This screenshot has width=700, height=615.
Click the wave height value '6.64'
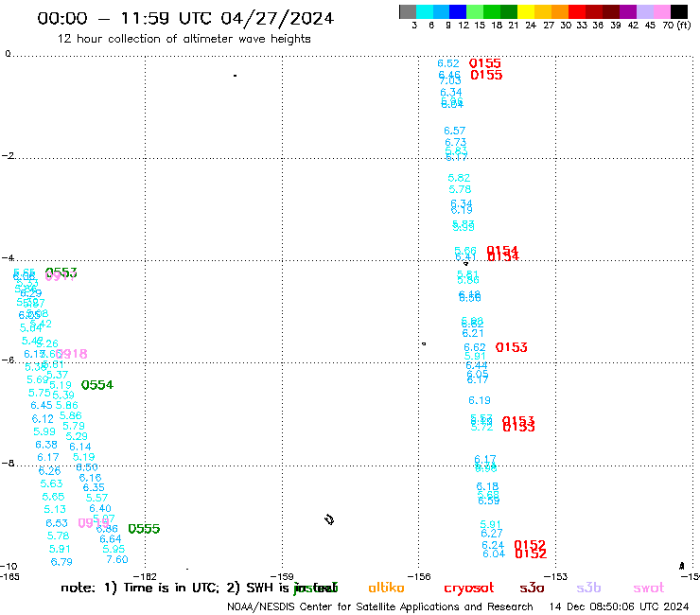[x=111, y=539]
